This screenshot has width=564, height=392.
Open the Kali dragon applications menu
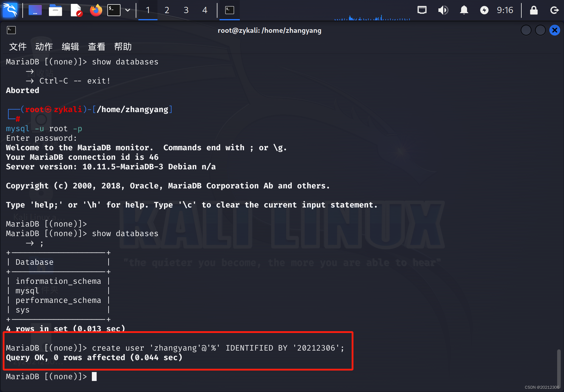pyautogui.click(x=10, y=10)
